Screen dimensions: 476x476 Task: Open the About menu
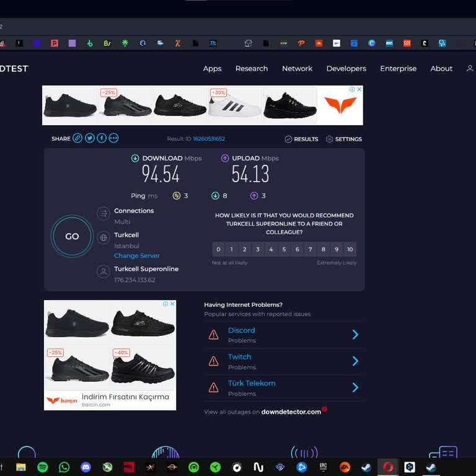441,69
